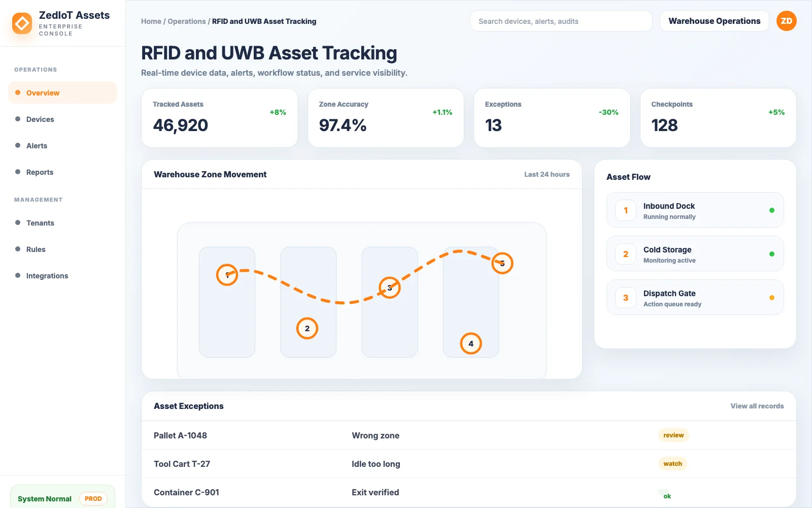This screenshot has width=812, height=508.
Task: Open the Checkpoints metric card
Action: (x=718, y=118)
